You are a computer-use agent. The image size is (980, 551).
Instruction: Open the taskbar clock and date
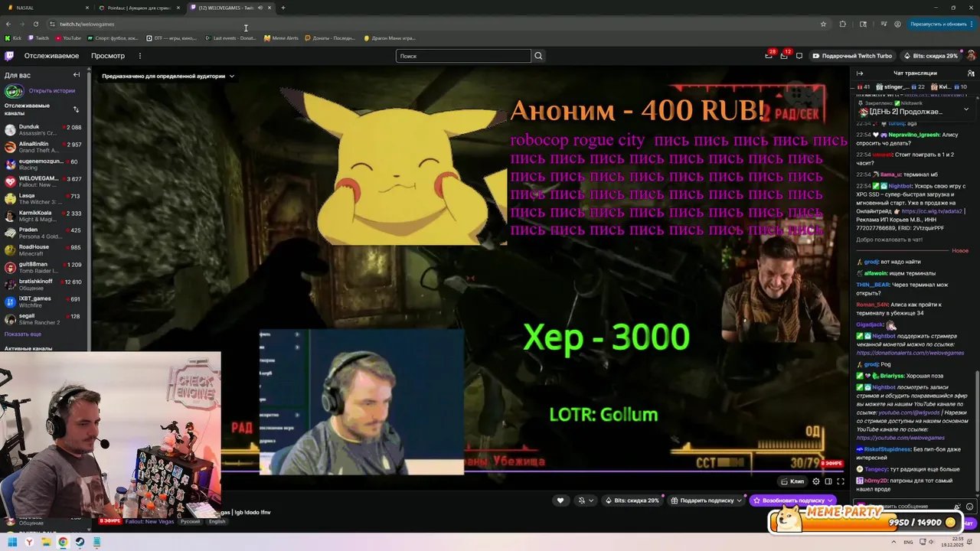[954, 542]
